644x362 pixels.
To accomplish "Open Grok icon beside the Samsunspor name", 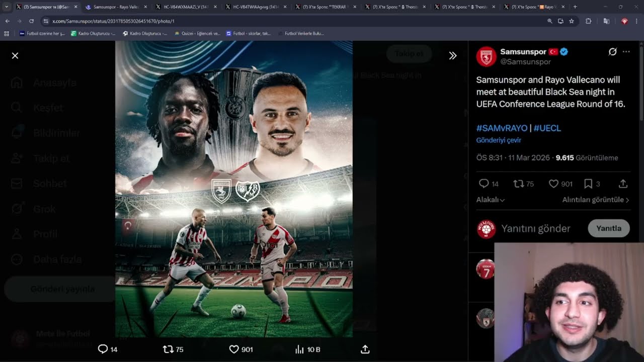I will click(x=612, y=52).
